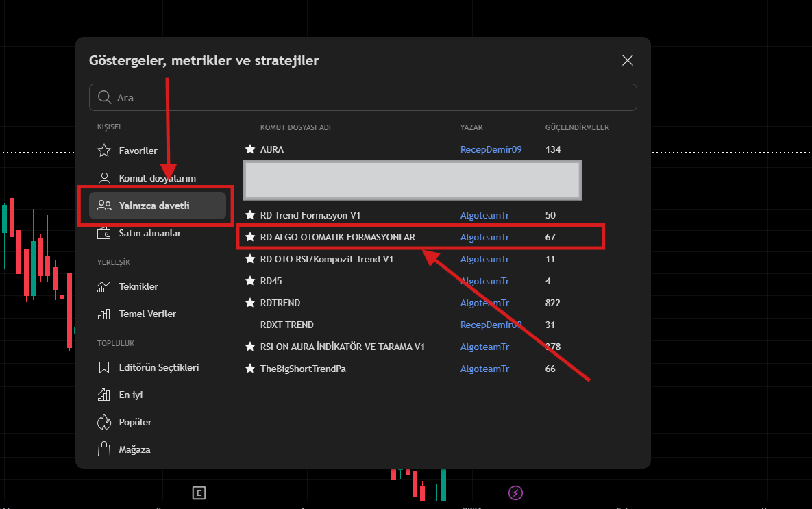Click the Komut dosyalarım person icon
This screenshot has width=812, height=509.
tap(104, 178)
